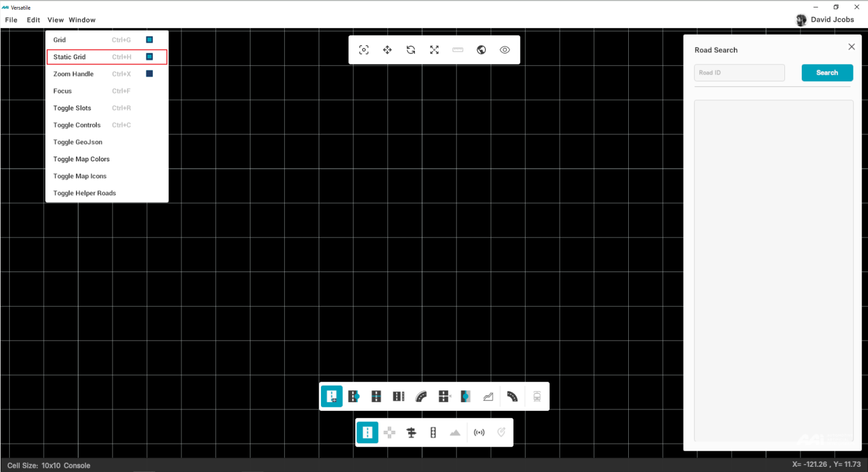868x472 pixels.
Task: Click the Road ID input field
Action: pyautogui.click(x=739, y=73)
